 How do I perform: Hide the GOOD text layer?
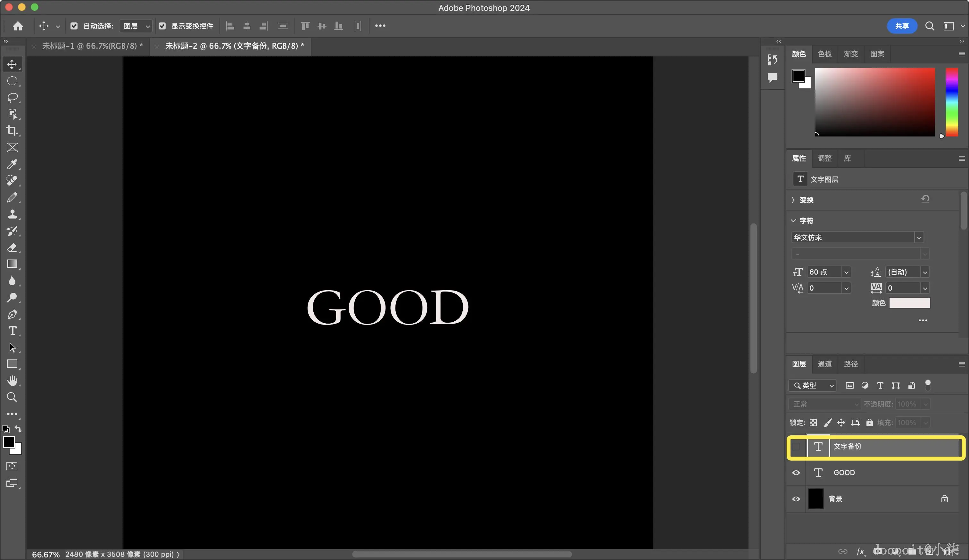[x=796, y=473]
